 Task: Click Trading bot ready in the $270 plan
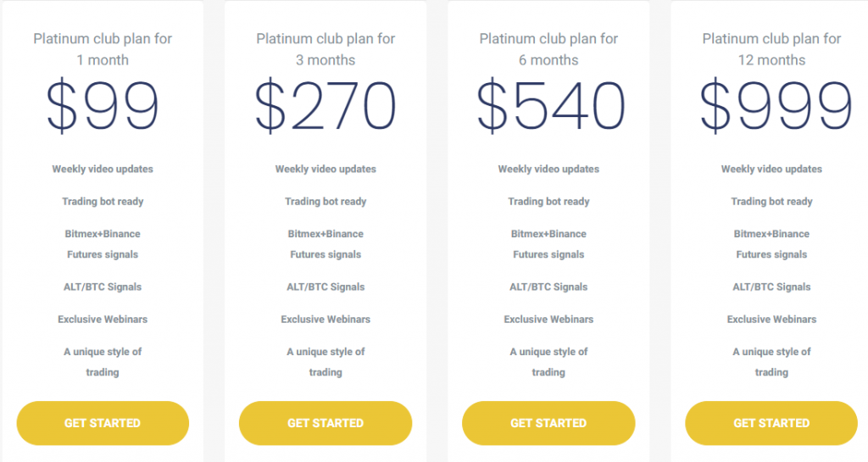coord(325,202)
